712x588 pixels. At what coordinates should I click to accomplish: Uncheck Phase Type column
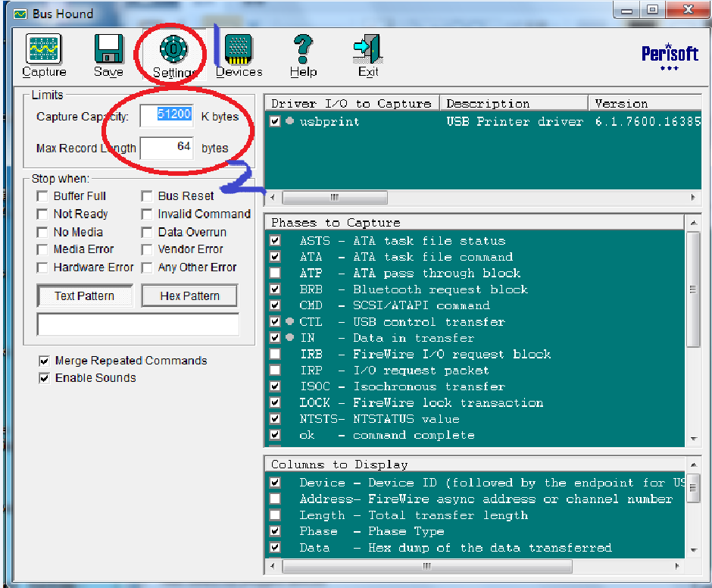pyautogui.click(x=275, y=531)
